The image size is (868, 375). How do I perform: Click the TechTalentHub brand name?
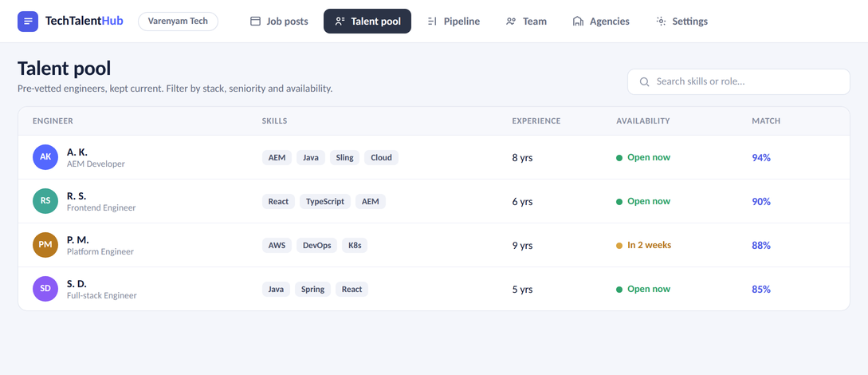point(84,22)
